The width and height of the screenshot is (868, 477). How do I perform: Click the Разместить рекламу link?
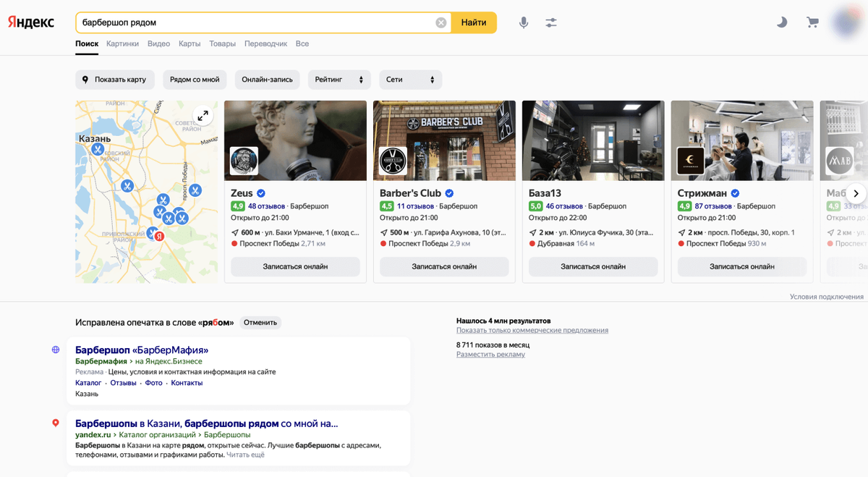pos(490,355)
